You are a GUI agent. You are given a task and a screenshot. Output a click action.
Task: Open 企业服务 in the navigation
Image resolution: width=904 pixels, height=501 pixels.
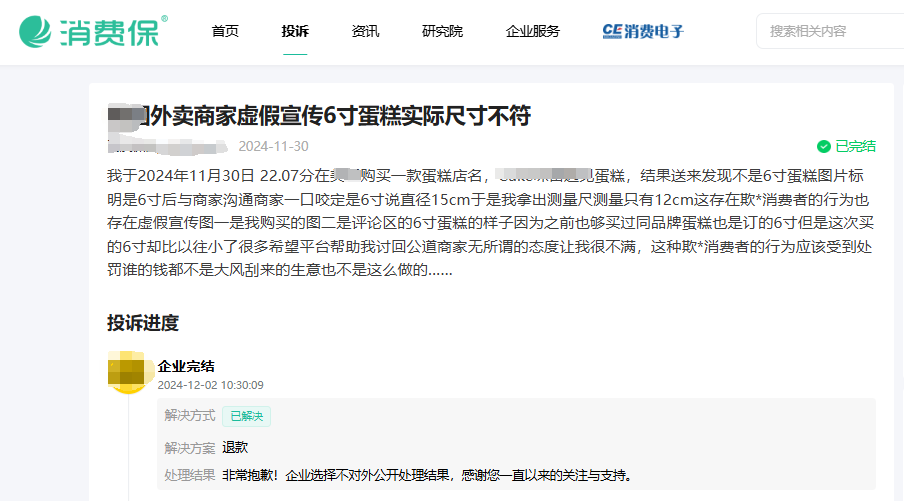click(533, 31)
